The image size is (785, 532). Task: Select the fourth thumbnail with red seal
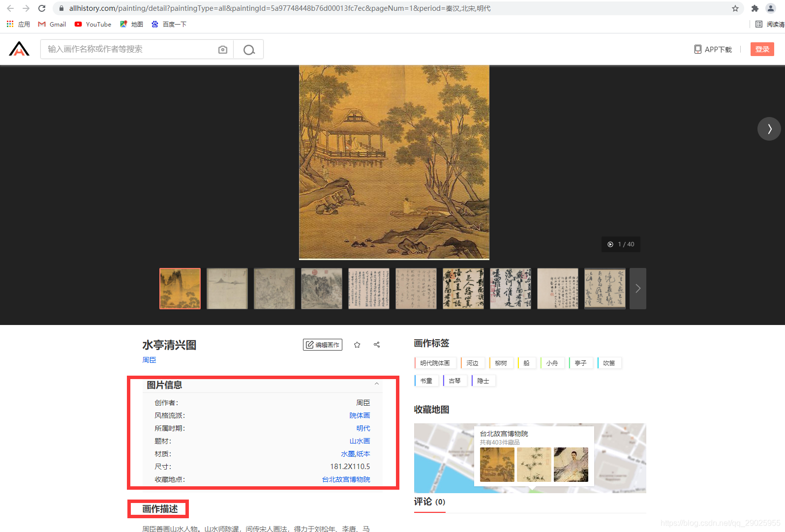click(322, 289)
